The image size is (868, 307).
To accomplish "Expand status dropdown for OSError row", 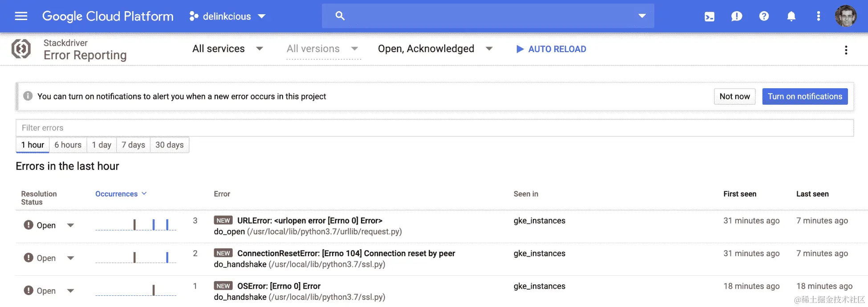I will 70,291.
